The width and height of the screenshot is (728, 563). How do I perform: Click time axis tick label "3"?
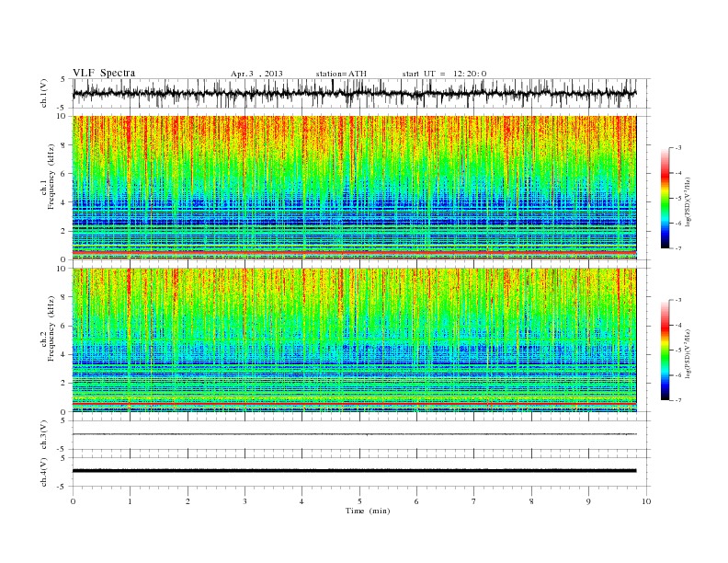245,501
